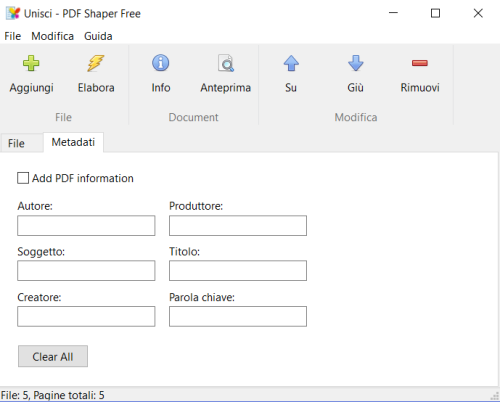Maximize the PDF Shaper window
The width and height of the screenshot is (500, 402).
435,13
